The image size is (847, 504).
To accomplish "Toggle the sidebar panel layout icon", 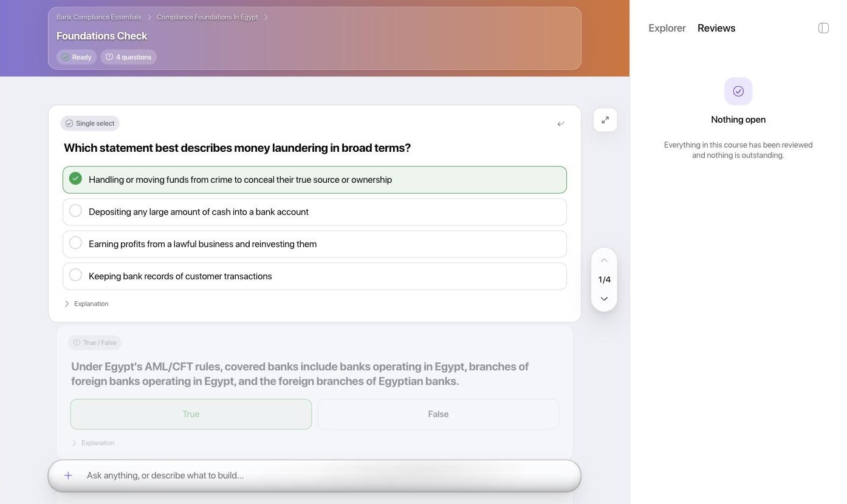I will pyautogui.click(x=823, y=28).
